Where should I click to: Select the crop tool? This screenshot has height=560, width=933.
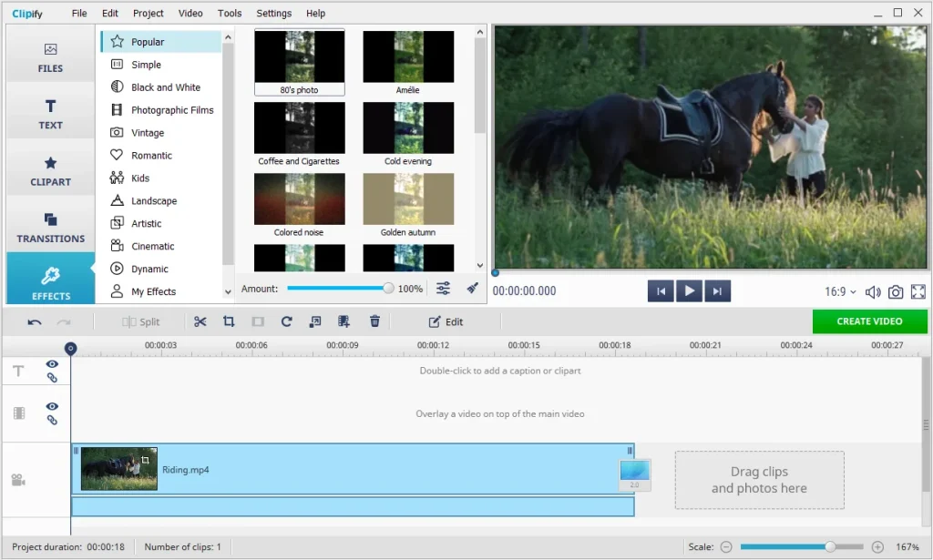(x=229, y=321)
